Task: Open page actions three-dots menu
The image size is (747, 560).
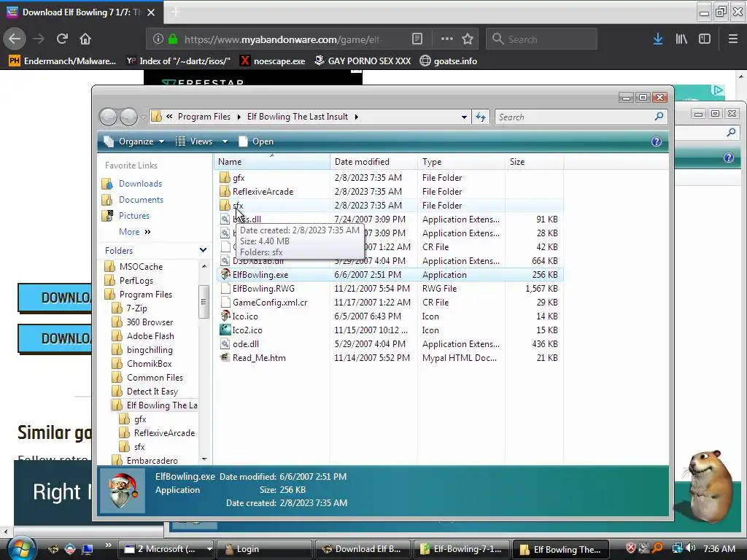Action: point(447,39)
